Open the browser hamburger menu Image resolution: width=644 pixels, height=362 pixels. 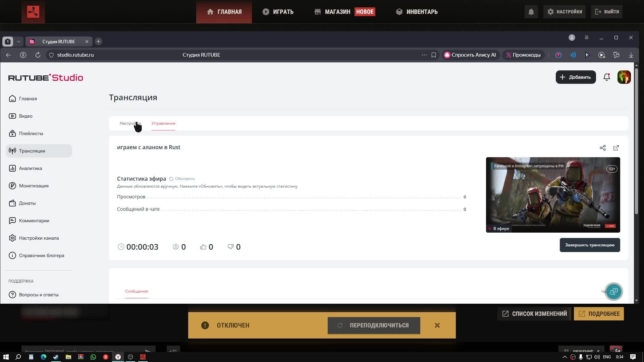tap(586, 38)
